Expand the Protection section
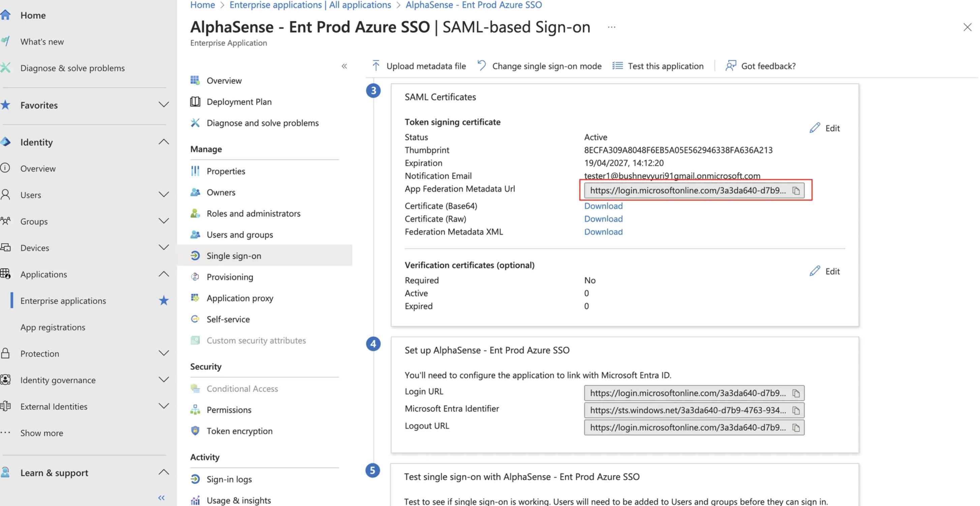Screen dimensions: 980x506 coord(163,353)
